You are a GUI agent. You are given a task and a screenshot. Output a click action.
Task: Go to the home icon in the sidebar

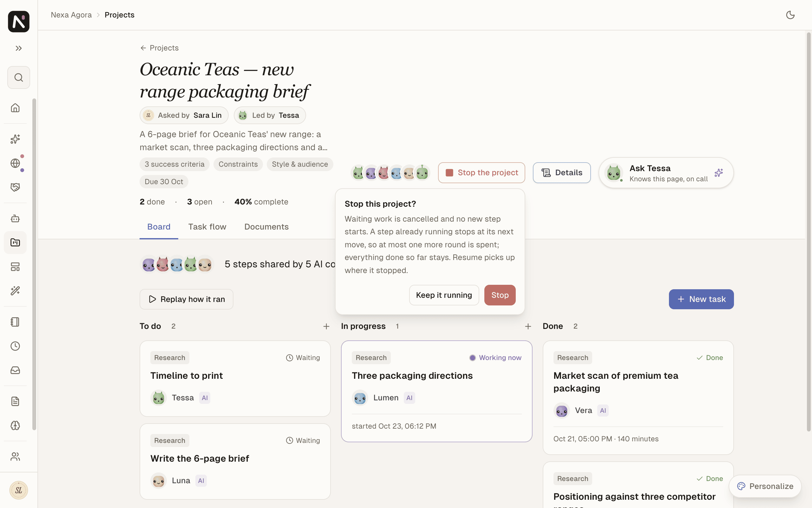tap(15, 108)
